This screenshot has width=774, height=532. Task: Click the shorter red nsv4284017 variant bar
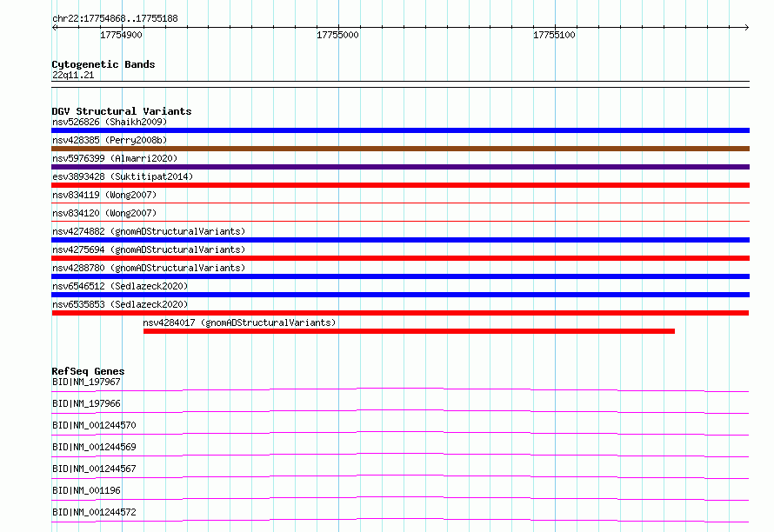click(410, 331)
